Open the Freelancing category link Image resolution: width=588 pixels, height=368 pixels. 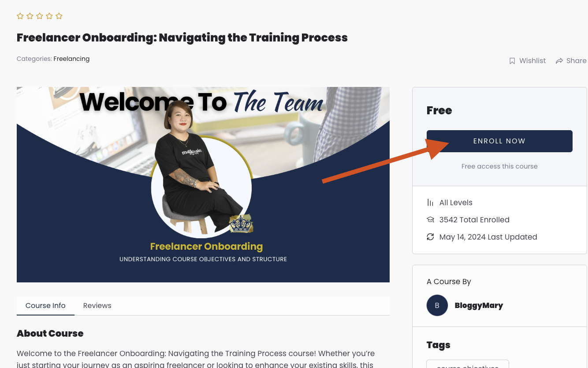71,59
